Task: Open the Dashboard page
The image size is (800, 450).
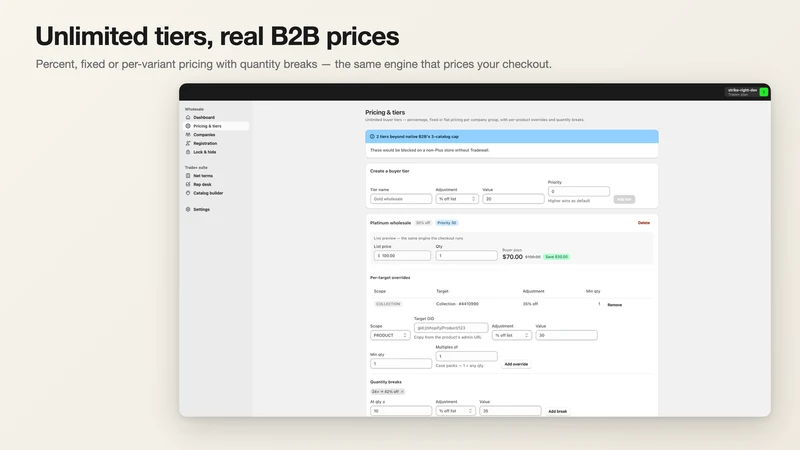Action: (204, 117)
